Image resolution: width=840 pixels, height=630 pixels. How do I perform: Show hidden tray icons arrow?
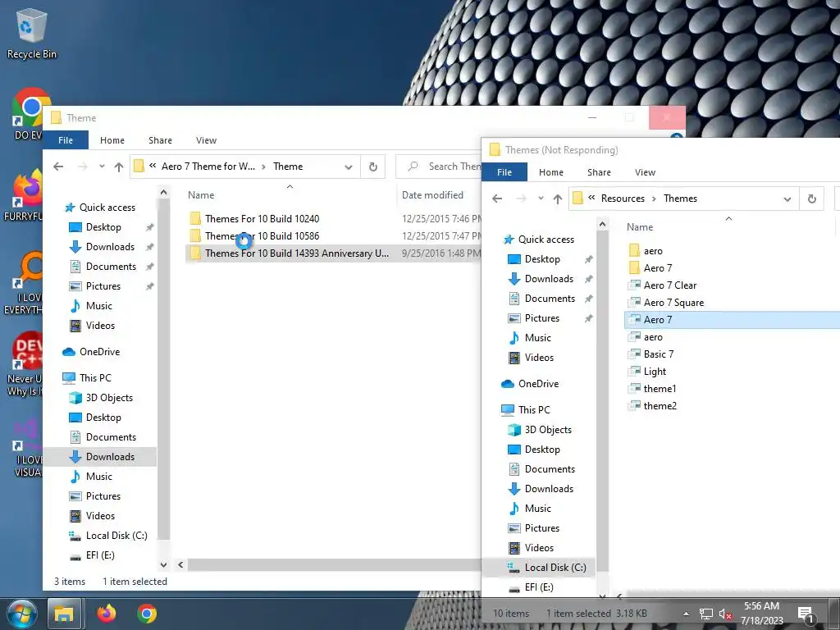click(687, 614)
